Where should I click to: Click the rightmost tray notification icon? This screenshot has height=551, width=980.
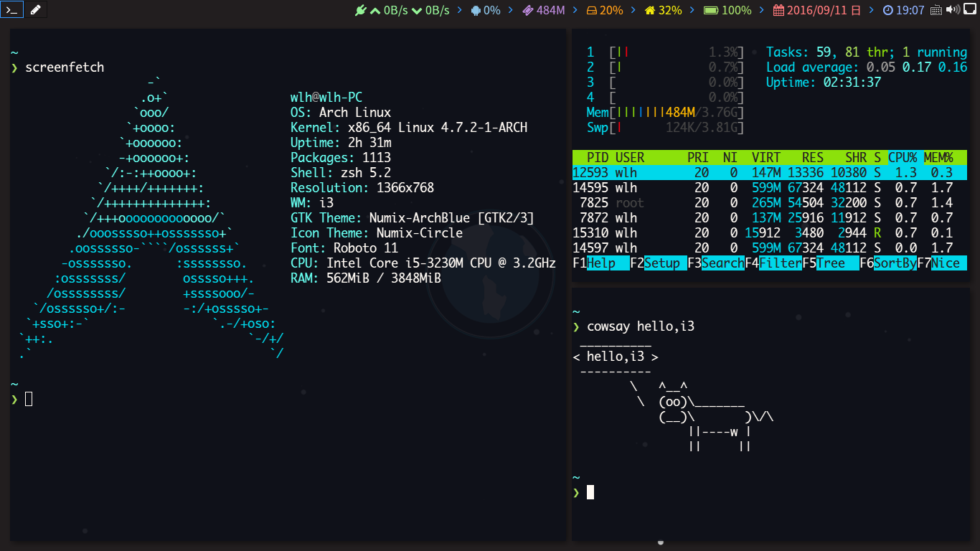970,9
